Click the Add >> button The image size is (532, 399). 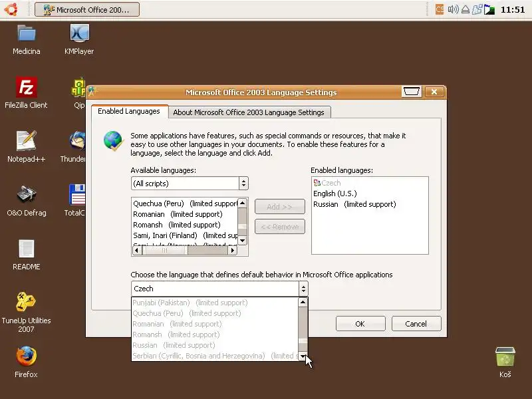tap(279, 207)
